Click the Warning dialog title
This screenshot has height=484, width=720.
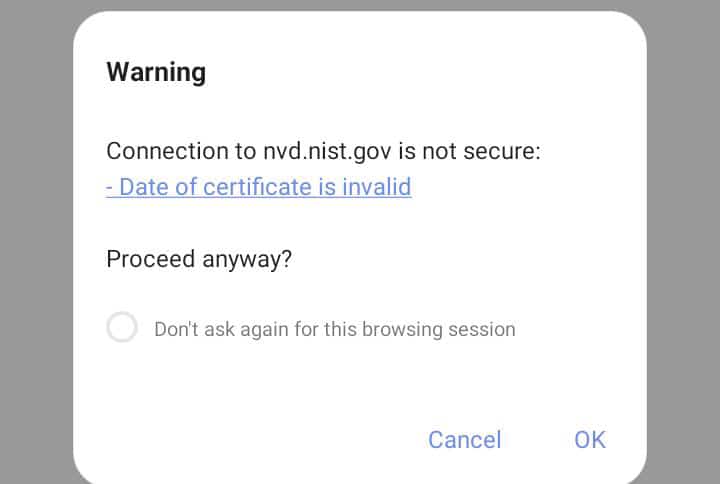[x=156, y=72]
